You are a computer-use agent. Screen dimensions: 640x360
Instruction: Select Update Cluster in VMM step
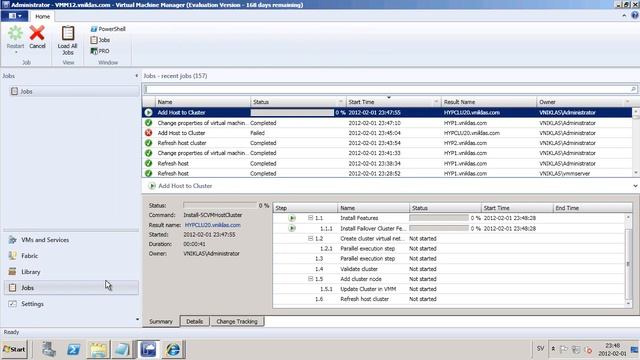pyautogui.click(x=449, y=289)
